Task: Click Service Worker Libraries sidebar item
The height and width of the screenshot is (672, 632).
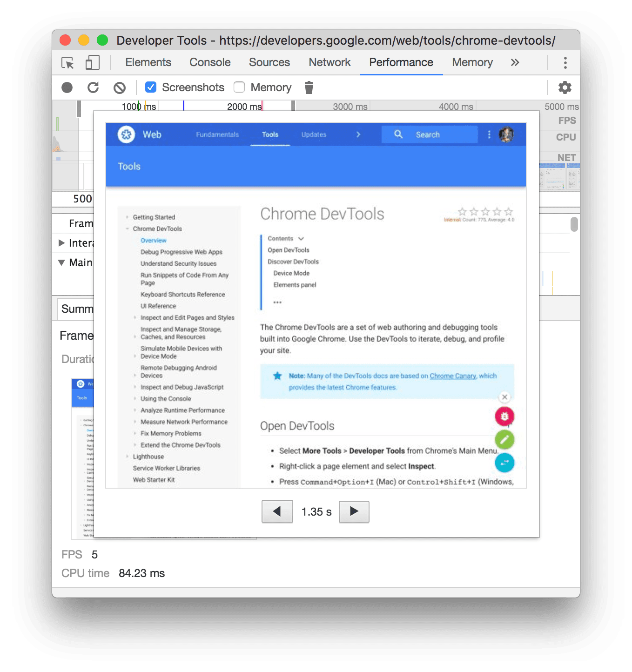Action: pyautogui.click(x=166, y=468)
